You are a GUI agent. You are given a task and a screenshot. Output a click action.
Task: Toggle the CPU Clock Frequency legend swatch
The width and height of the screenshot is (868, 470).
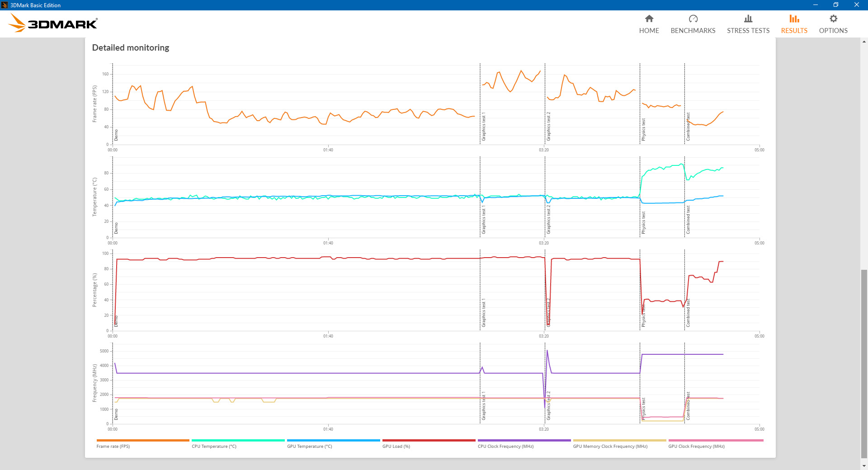point(524,440)
